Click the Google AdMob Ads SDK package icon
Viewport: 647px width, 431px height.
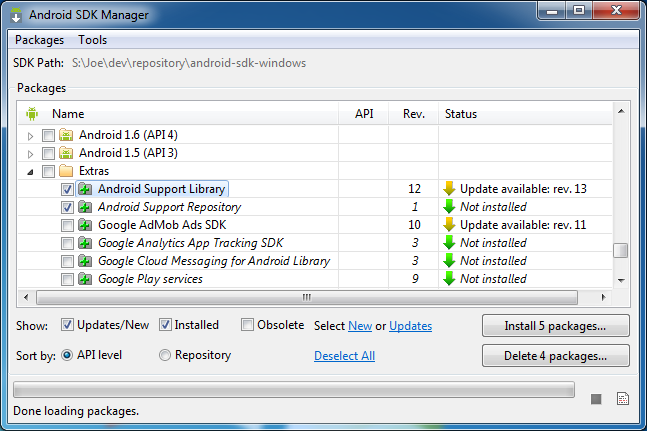(x=86, y=225)
